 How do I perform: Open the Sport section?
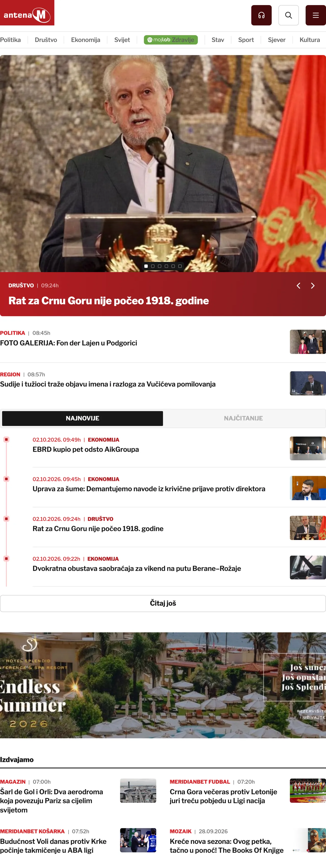(246, 40)
